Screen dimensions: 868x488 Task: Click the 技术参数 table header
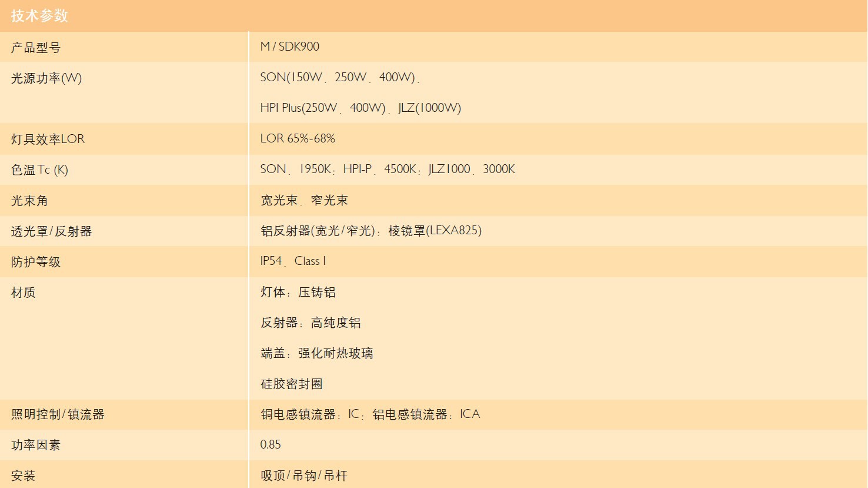[x=39, y=16]
